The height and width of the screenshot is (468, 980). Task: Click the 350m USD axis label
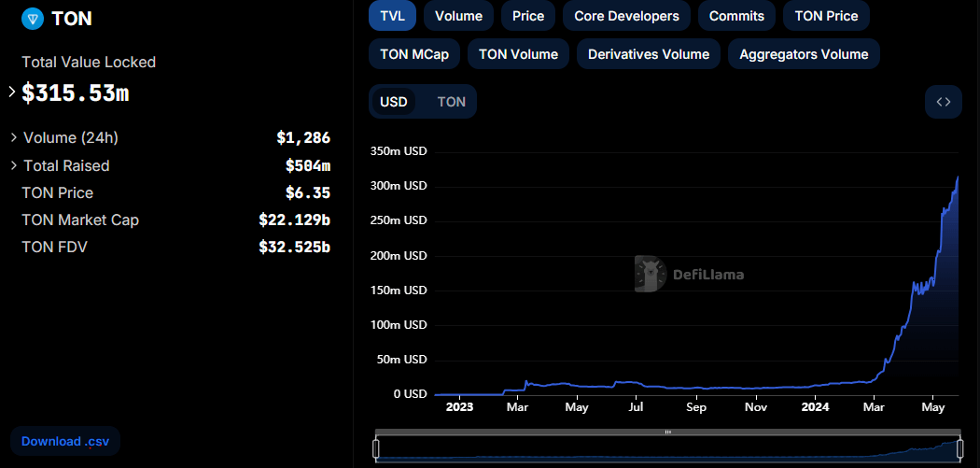point(399,151)
